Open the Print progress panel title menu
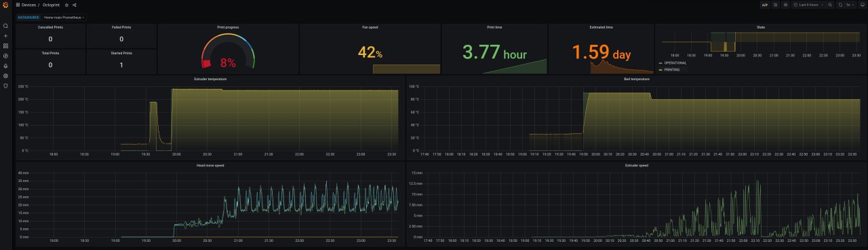This screenshot has width=868, height=250. click(228, 27)
